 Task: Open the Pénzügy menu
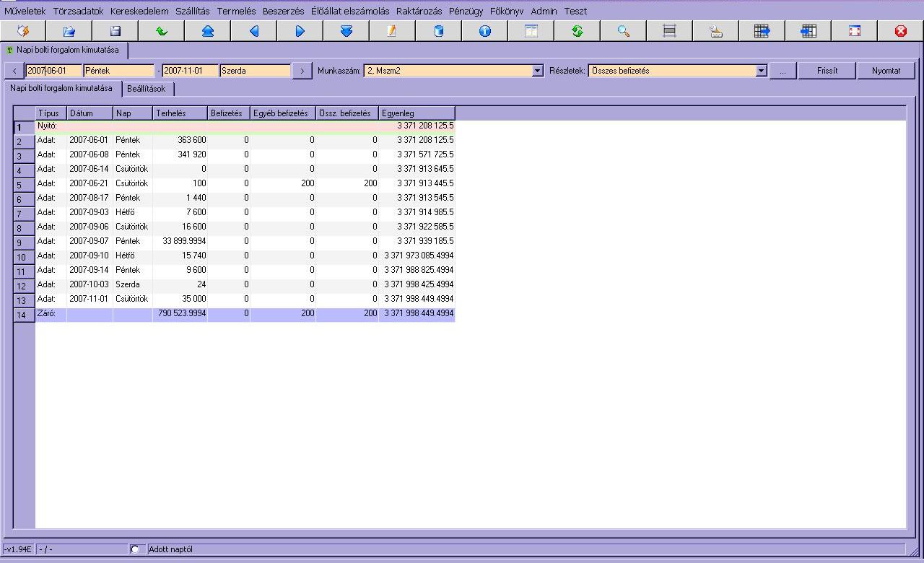point(466,12)
